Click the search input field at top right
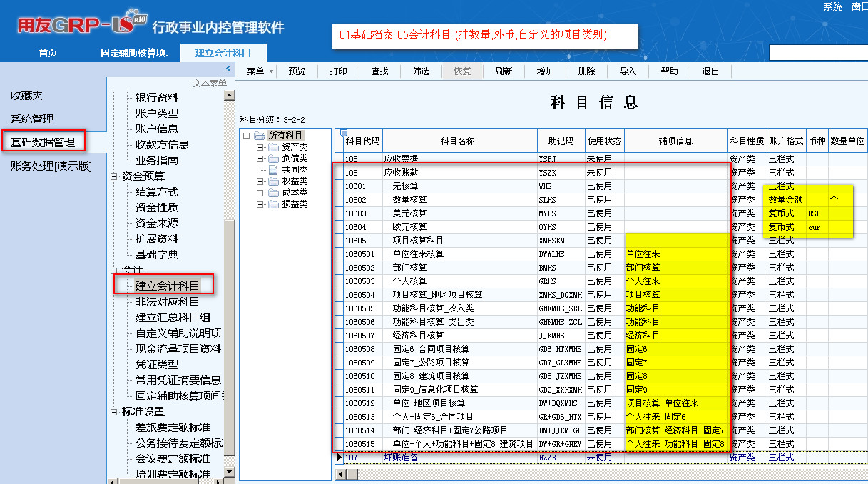 [817, 53]
